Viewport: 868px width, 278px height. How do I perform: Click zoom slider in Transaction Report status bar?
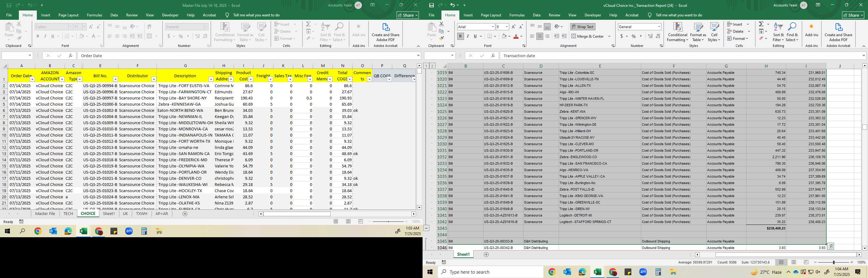[834, 262]
